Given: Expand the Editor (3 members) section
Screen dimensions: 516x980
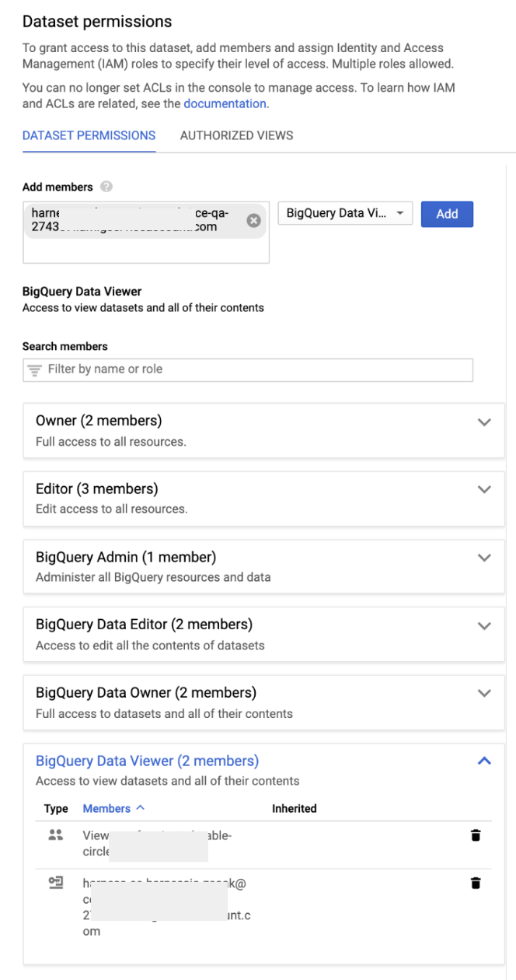Looking at the screenshot, I should pos(484,490).
